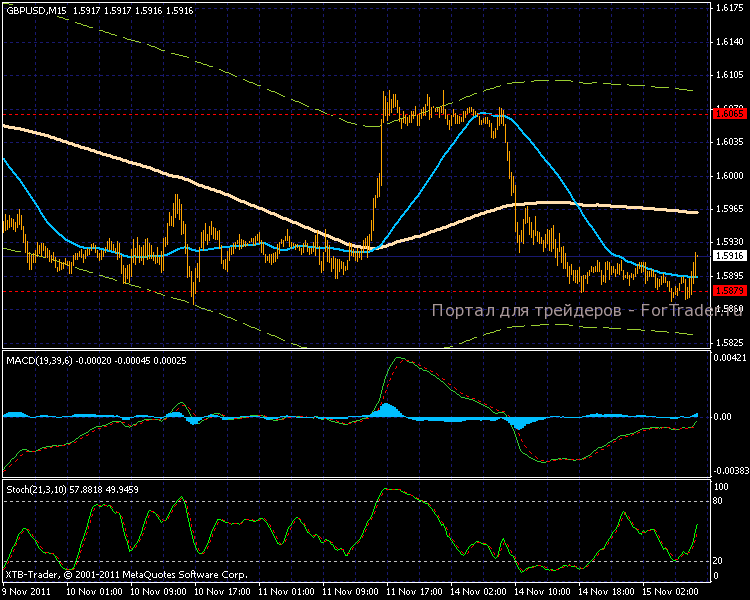750x600 pixels.
Task: Click the 15 Nov 02:00 time axis label
Action: point(671,592)
